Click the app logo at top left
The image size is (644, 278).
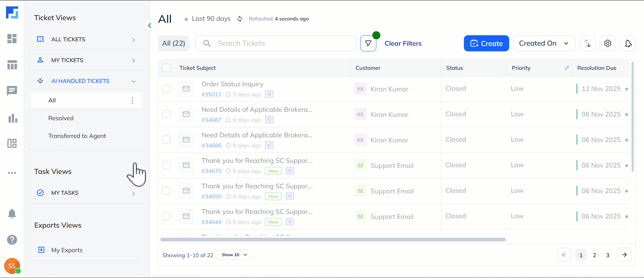[x=12, y=12]
